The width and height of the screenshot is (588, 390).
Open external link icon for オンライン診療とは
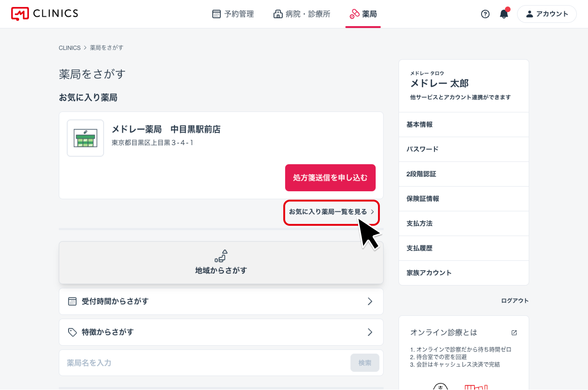pyautogui.click(x=514, y=333)
